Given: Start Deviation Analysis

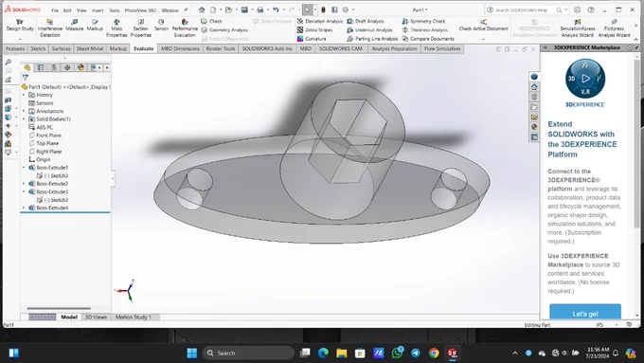Looking at the screenshot, I should tap(319, 21).
